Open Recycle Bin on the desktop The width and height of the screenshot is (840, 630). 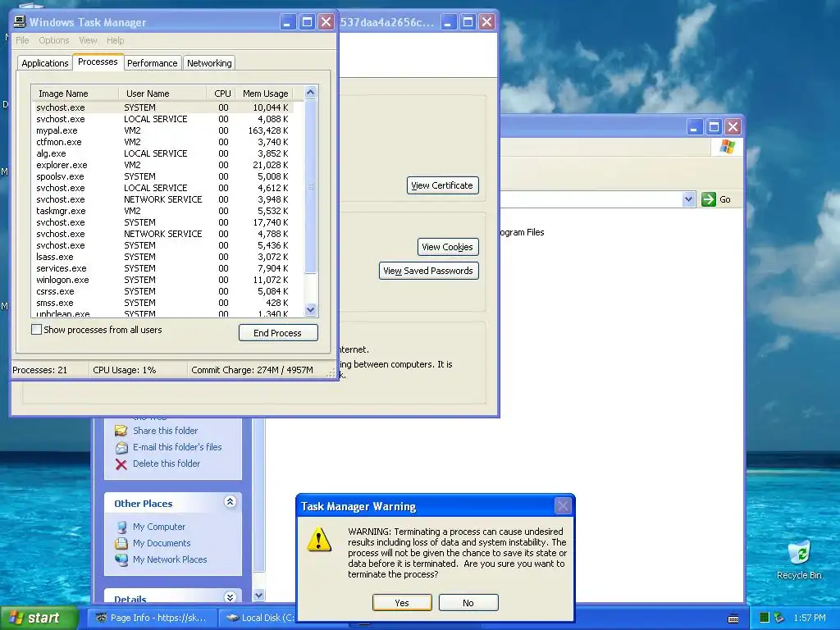[x=799, y=559]
